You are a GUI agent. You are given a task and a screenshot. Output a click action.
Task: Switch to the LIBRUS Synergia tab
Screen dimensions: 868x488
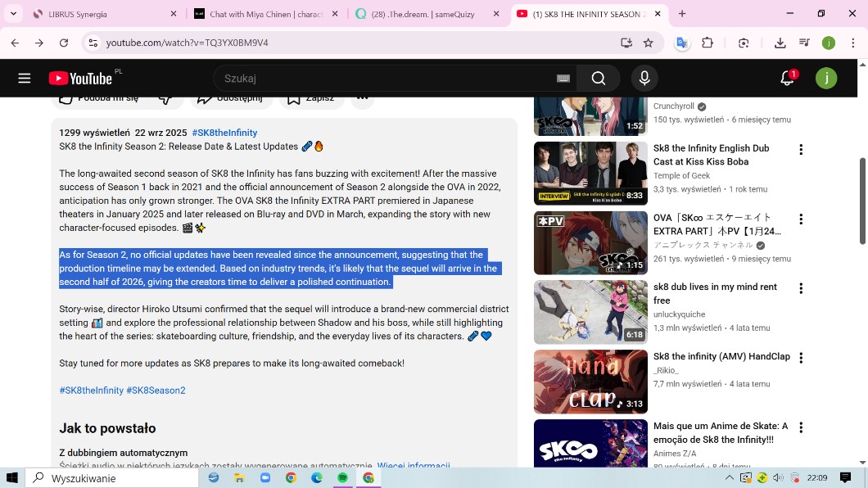tap(98, 14)
